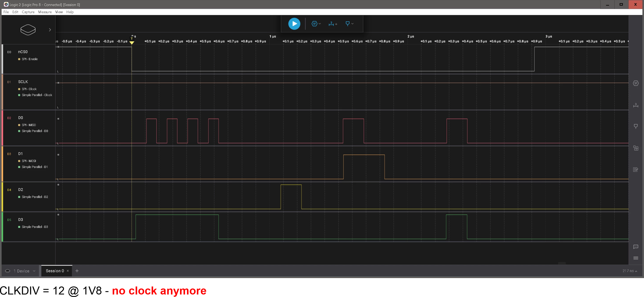Expand the device settings side panel arrow
This screenshot has height=297, width=644.
(x=50, y=30)
